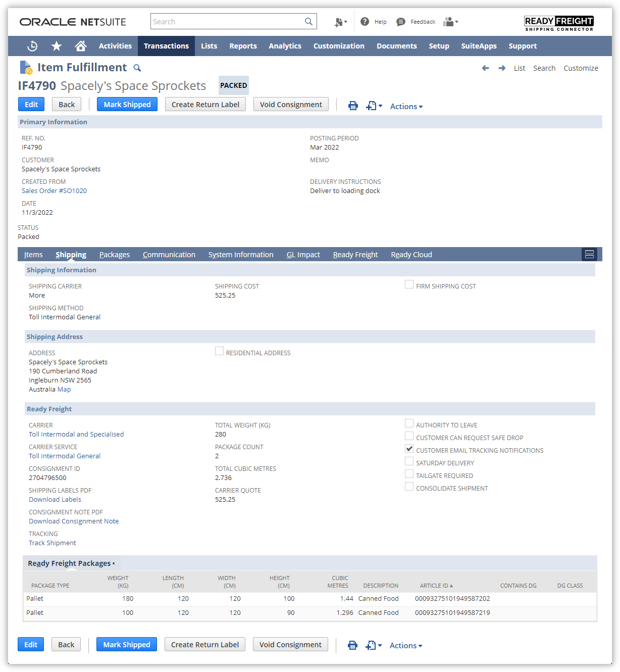Open recent records via the clock icon
The height and width of the screenshot is (672, 620).
[32, 45]
